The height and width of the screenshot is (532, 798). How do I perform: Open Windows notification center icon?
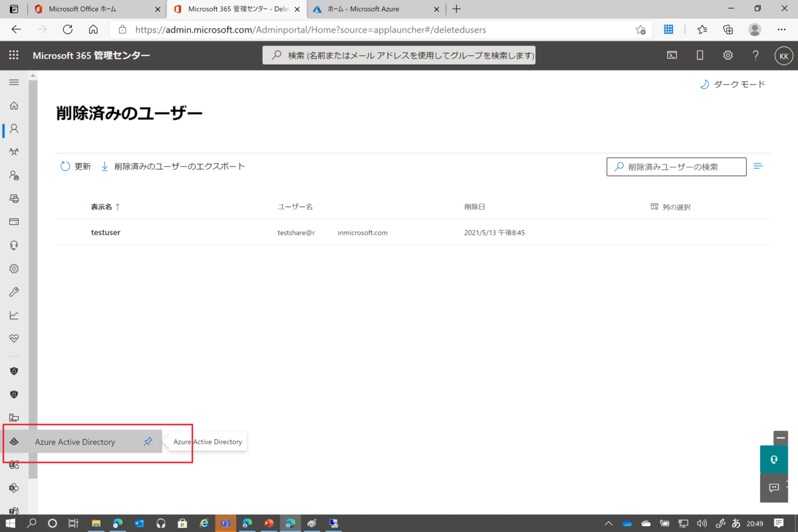(x=779, y=523)
